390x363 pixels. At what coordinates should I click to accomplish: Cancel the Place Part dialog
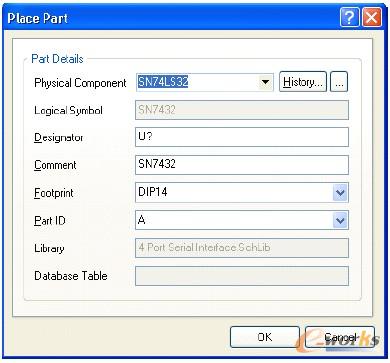click(340, 337)
